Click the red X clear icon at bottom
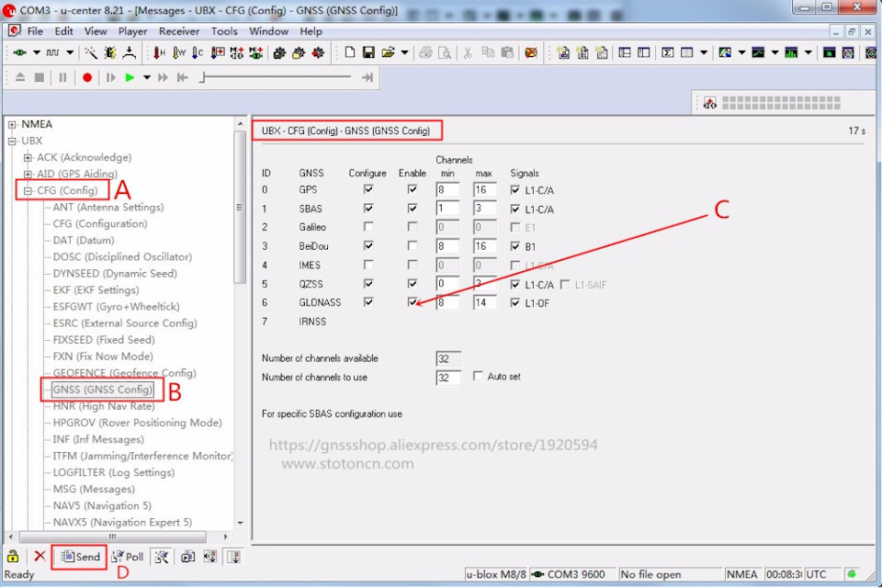This screenshot has width=882, height=588. click(40, 557)
